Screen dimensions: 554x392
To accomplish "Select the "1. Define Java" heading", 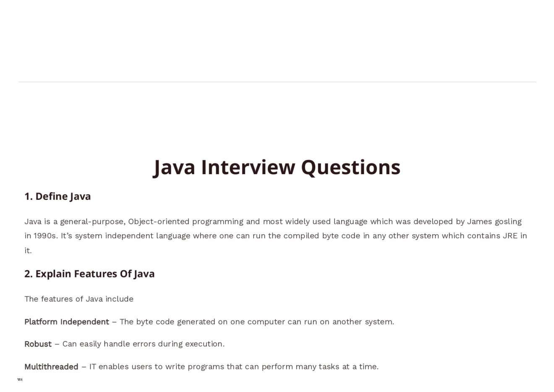I will click(57, 196).
